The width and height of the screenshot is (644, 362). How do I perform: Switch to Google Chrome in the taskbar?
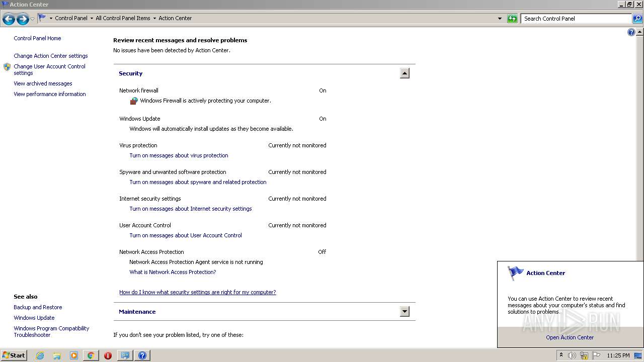[x=91, y=355]
